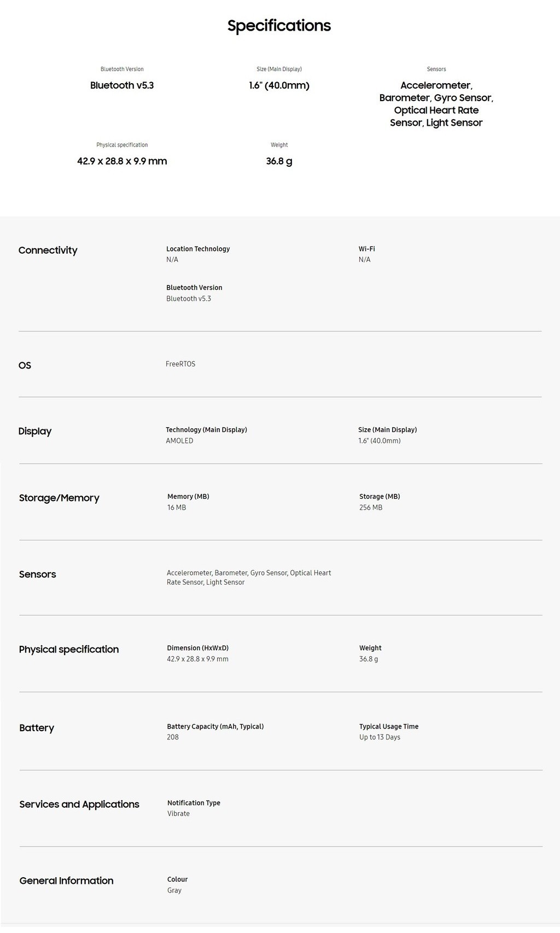Viewport: 560px width, 933px height.
Task: Click the Gray colour value
Action: pyautogui.click(x=174, y=890)
